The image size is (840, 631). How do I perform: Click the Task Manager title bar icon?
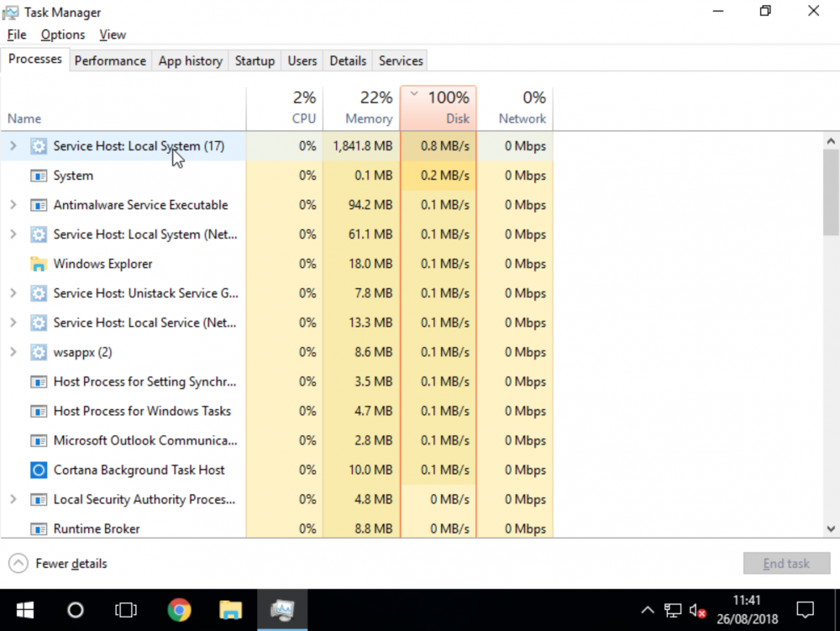pyautogui.click(x=10, y=13)
